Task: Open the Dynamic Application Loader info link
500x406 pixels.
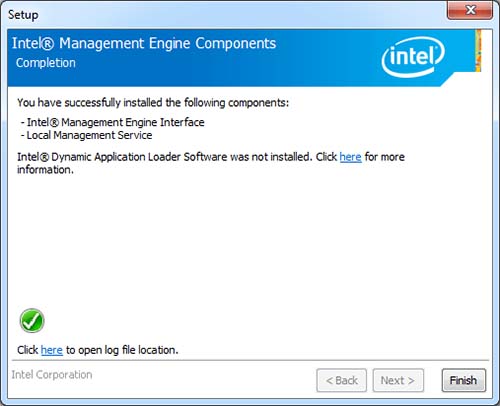Action: pos(350,157)
